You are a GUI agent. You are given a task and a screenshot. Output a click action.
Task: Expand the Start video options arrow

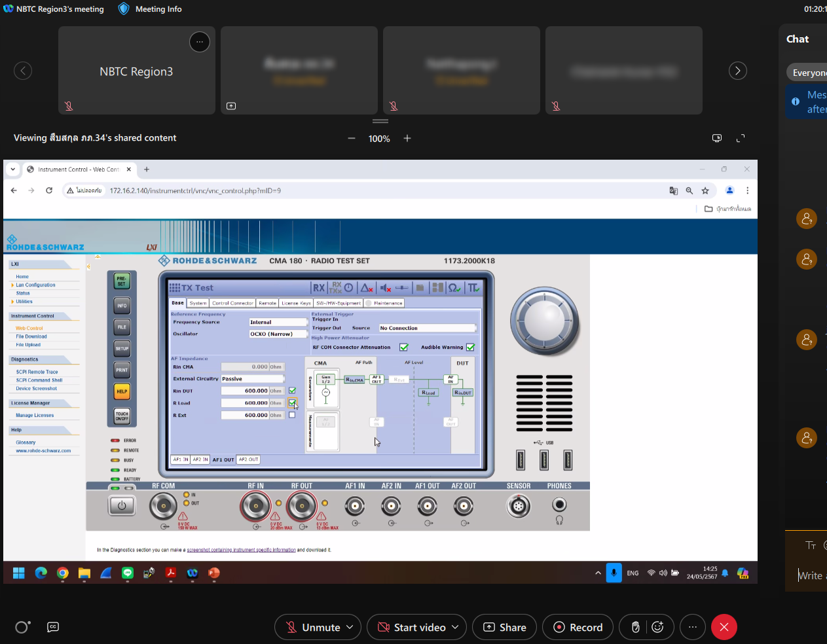tap(456, 627)
